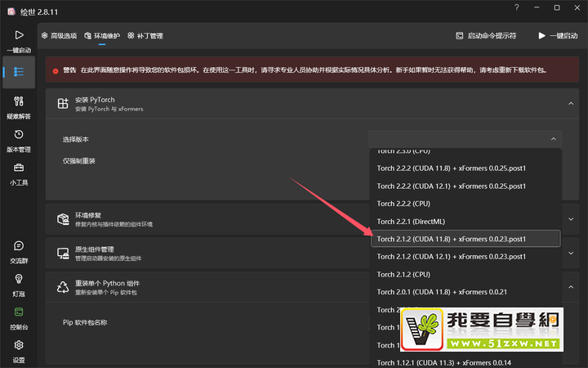Expand the 环境修复 section
The height and width of the screenshot is (368, 588).
click(x=570, y=218)
